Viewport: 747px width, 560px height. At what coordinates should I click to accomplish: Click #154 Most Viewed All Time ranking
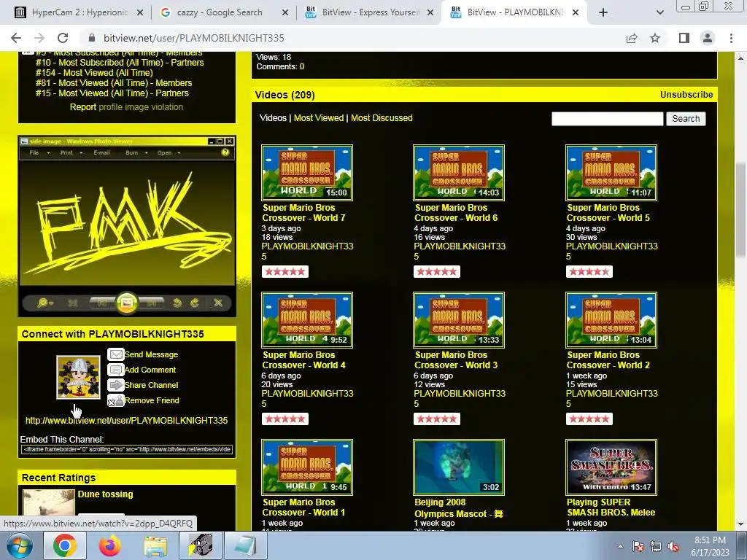pos(94,73)
